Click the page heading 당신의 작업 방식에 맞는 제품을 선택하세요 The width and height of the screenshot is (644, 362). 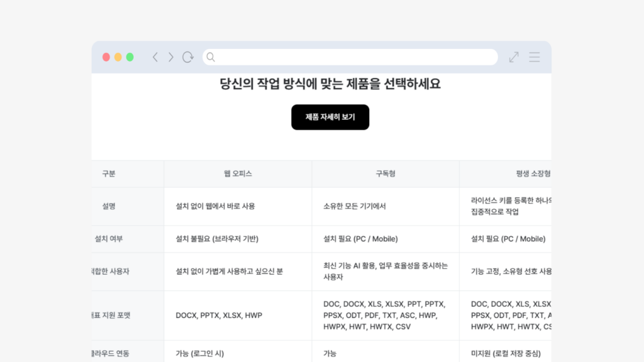click(330, 84)
